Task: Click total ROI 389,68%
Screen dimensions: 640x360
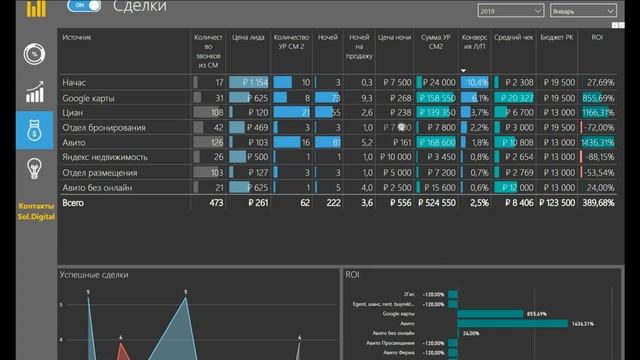Action: pos(598,203)
